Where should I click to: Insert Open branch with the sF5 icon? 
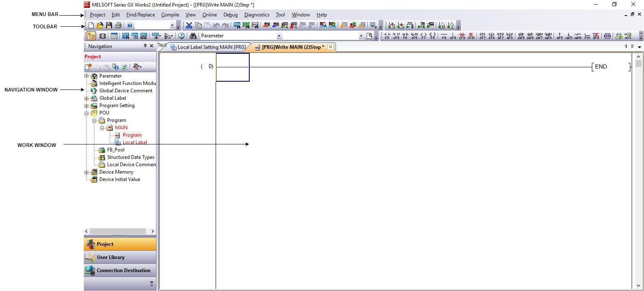point(396,36)
